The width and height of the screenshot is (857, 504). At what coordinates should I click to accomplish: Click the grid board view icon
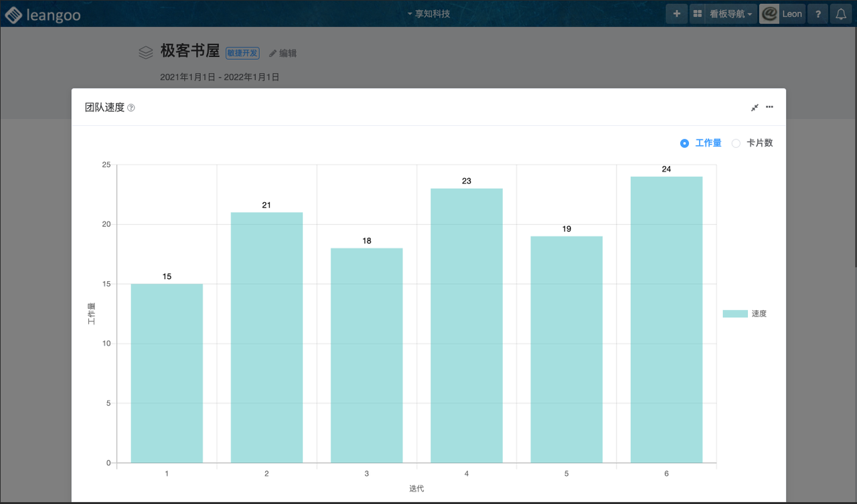[x=697, y=13]
